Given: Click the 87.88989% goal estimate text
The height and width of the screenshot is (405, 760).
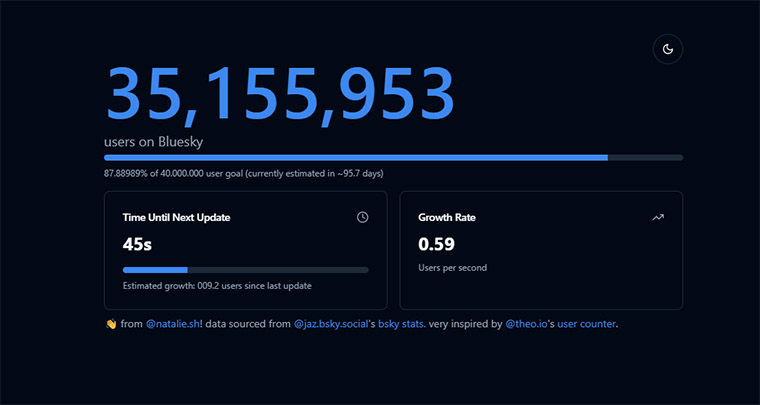Looking at the screenshot, I should pos(244,173).
